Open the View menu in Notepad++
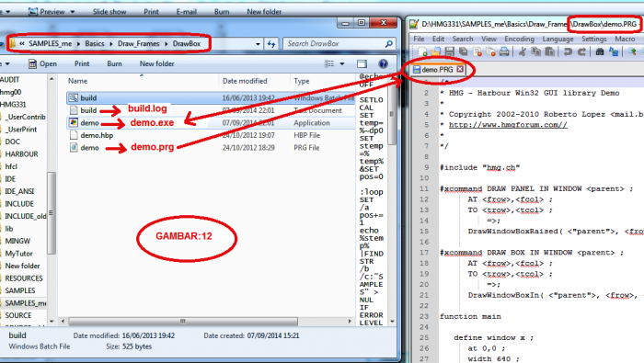Viewport: 644px width, 363px height. pyautogui.click(x=489, y=39)
